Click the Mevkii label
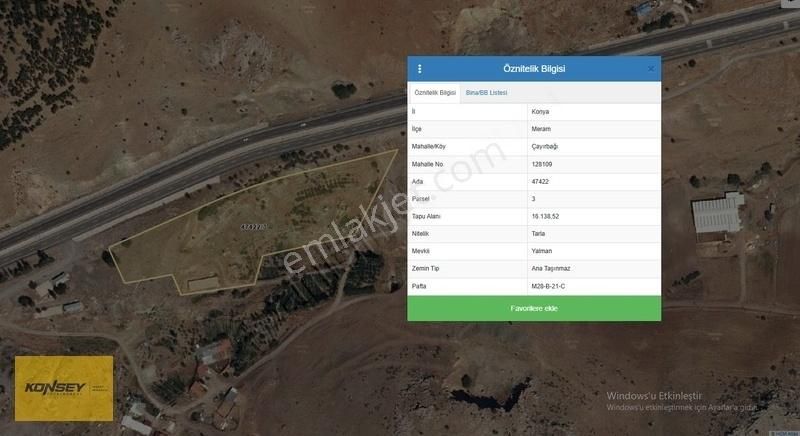Image resolution: width=800 pixels, height=436 pixels. coord(420,251)
